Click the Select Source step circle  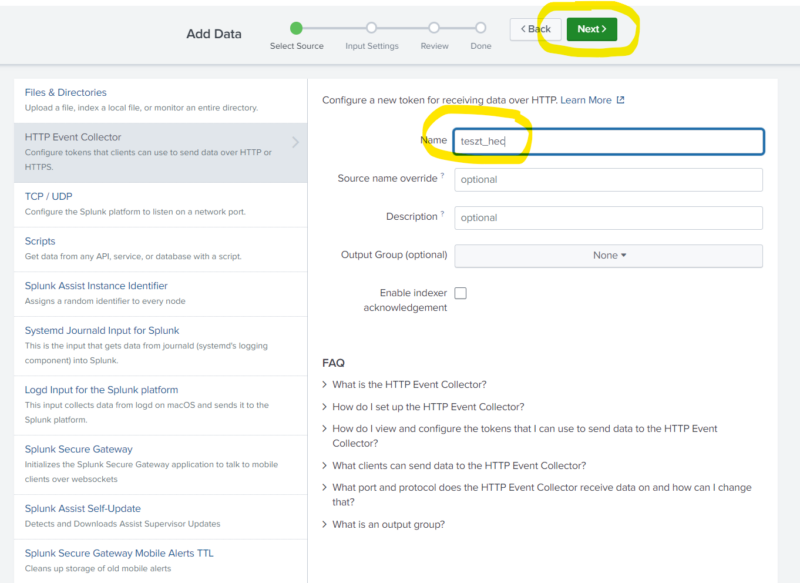[x=296, y=28]
